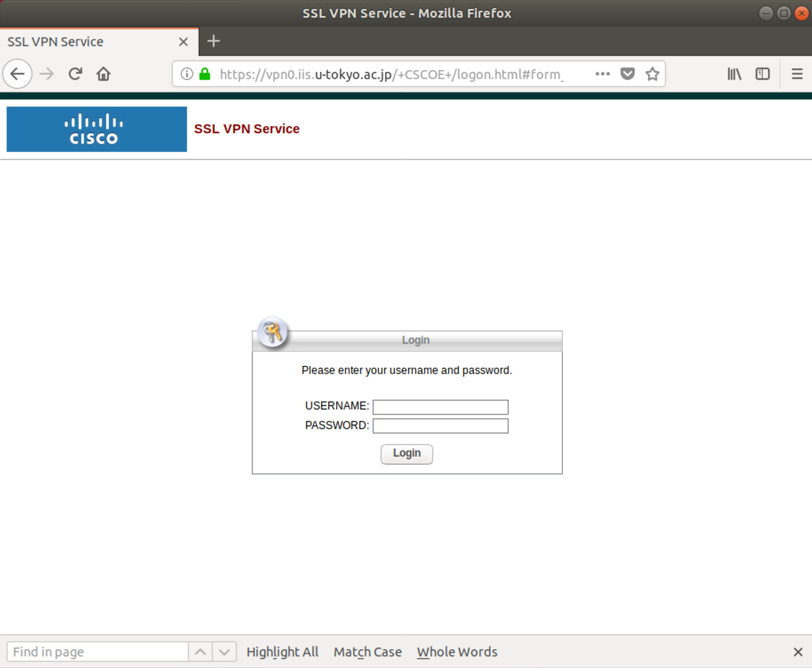Click the SSL VPN Service heading

point(247,129)
